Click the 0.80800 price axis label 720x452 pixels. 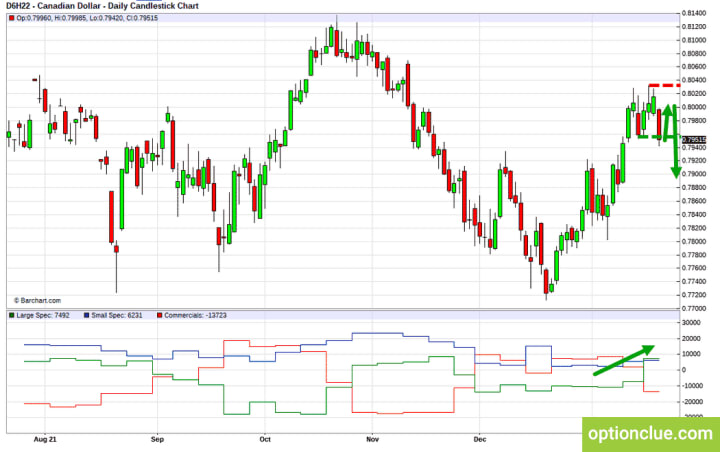point(694,53)
